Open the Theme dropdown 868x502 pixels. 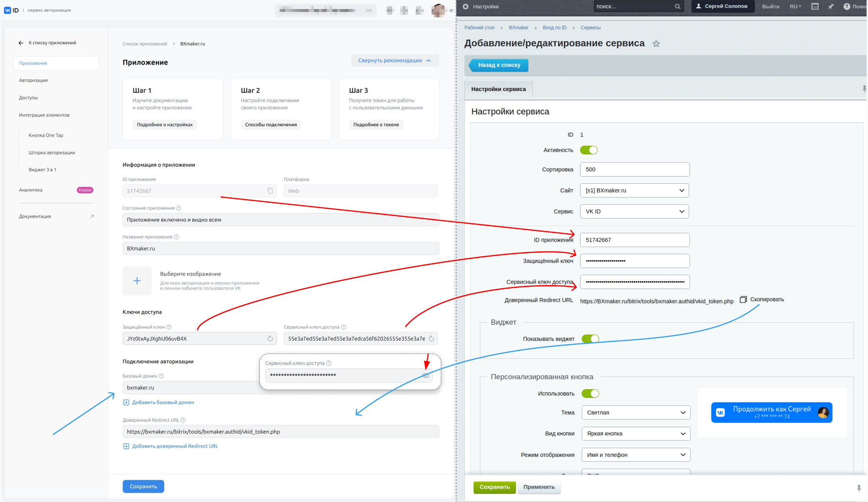636,412
